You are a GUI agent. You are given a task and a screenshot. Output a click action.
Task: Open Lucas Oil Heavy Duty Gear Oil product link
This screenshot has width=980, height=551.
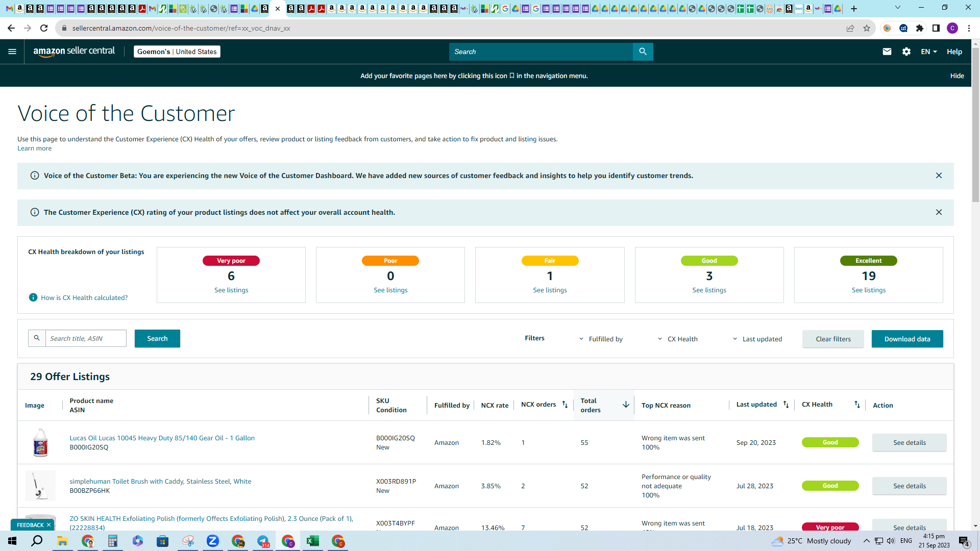pos(162,438)
